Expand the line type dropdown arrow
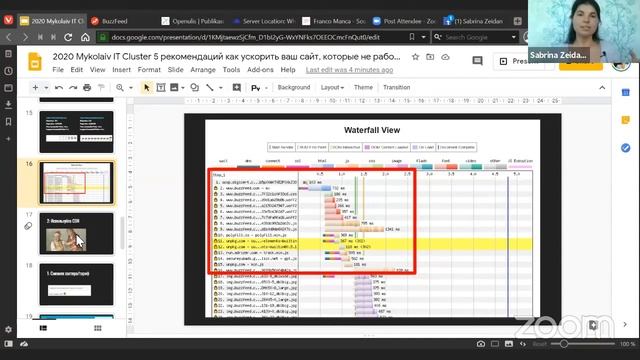The image size is (640, 360). tap(221, 88)
